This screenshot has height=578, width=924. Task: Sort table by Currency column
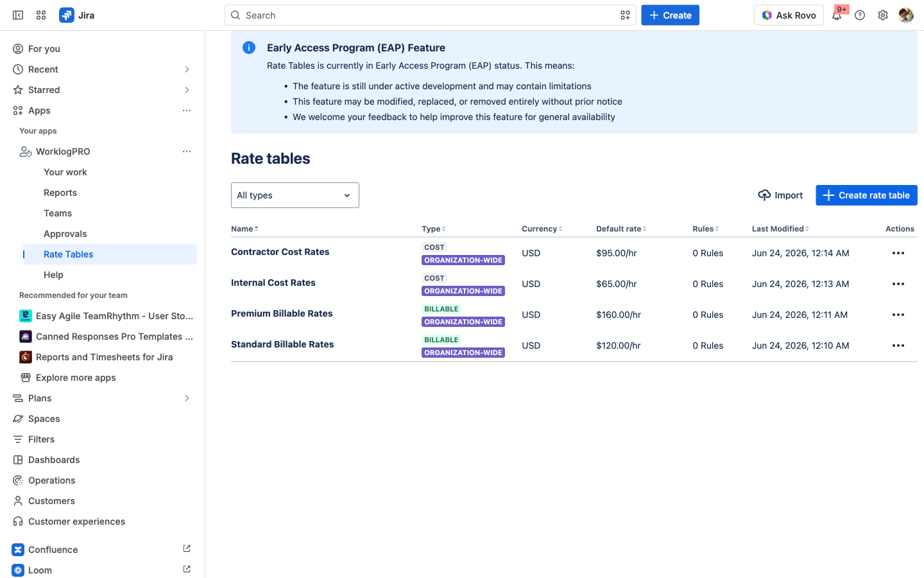[542, 229]
